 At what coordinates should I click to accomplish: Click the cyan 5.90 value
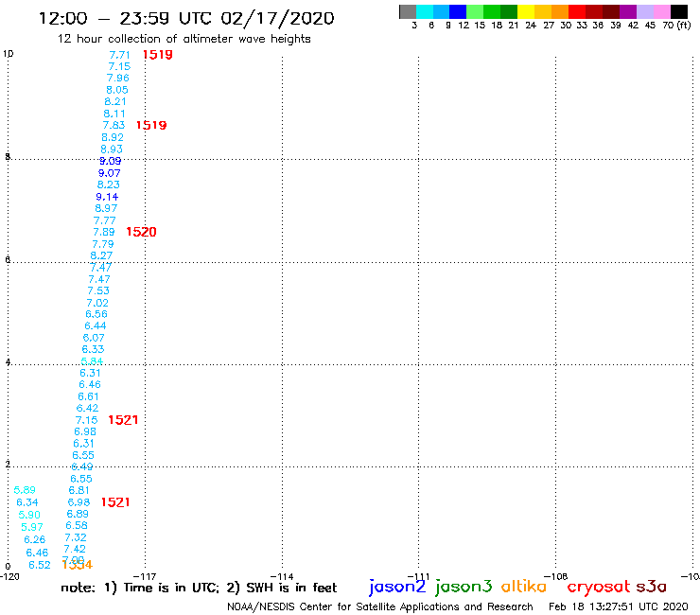point(29,516)
